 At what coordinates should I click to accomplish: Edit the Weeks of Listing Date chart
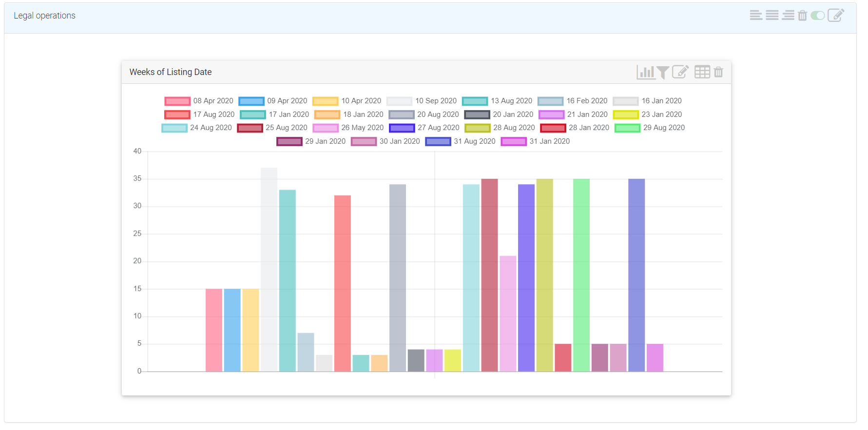[x=680, y=72]
